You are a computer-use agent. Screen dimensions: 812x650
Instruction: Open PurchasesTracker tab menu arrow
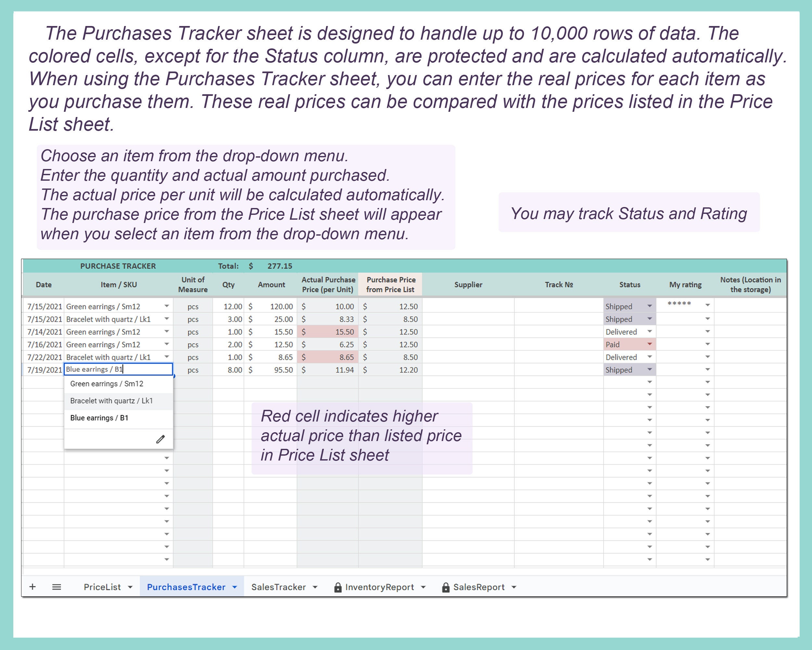[x=235, y=587]
